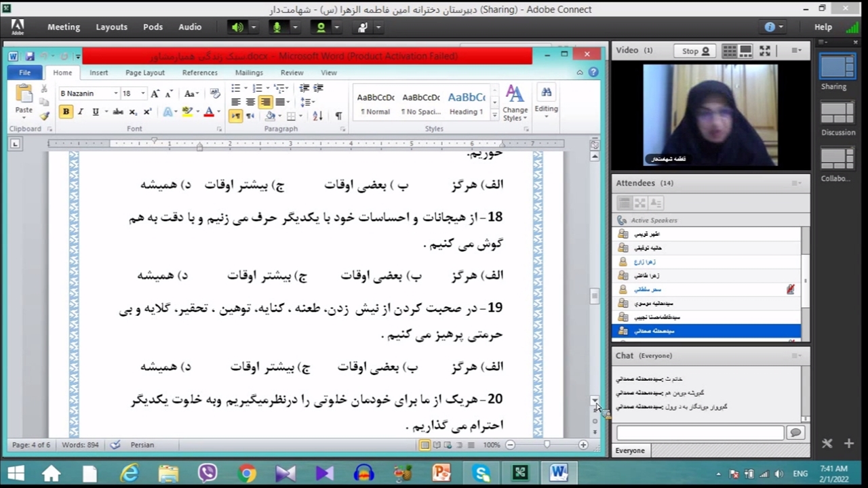This screenshot has height=488, width=868.
Task: Click the Sort icon in Paragraph group
Action: [317, 116]
